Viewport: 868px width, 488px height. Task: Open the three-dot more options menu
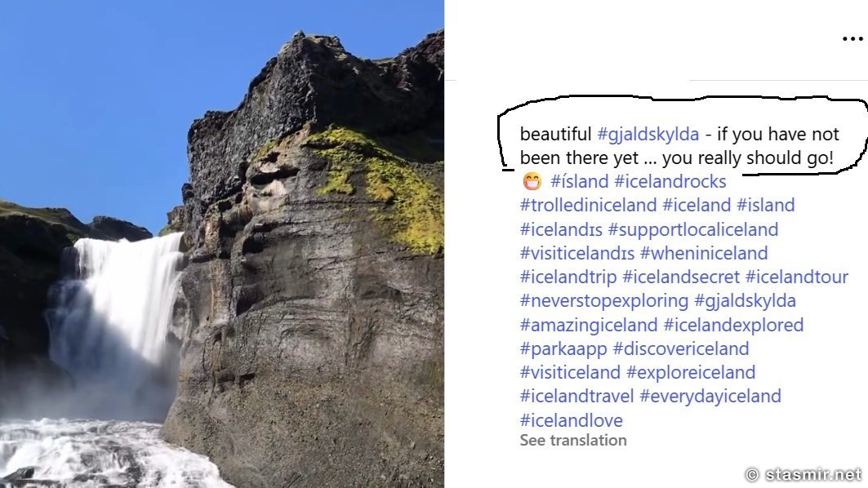852,38
